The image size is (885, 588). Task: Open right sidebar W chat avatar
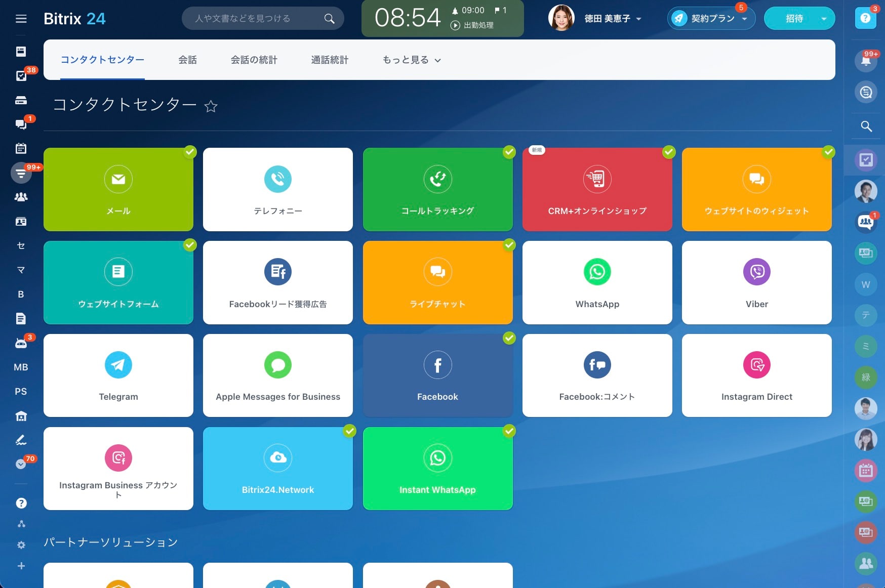(866, 284)
